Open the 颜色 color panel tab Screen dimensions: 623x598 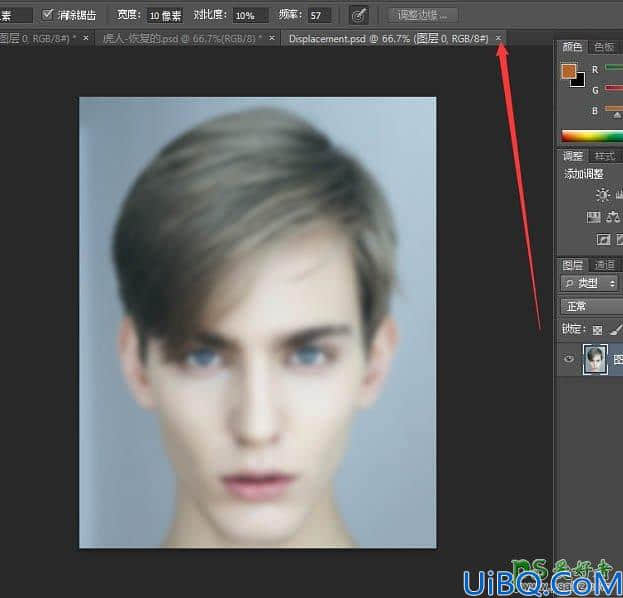pyautogui.click(x=572, y=47)
